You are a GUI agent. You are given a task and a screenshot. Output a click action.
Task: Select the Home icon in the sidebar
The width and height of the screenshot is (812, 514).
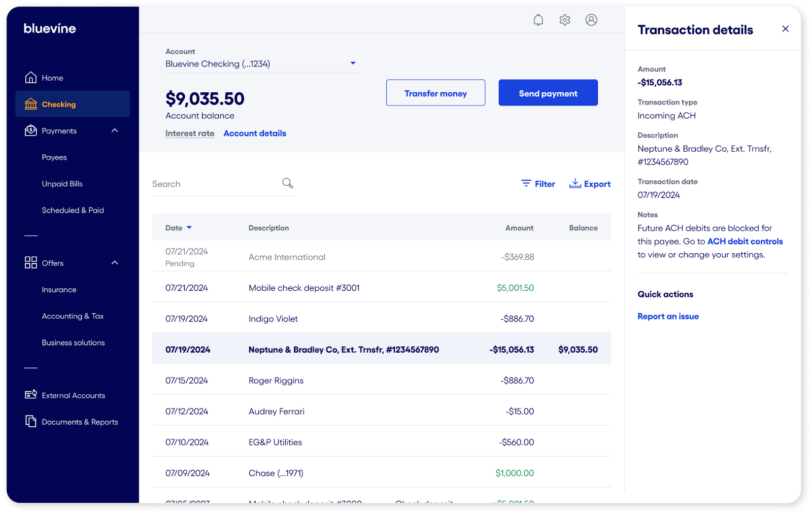tap(30, 77)
